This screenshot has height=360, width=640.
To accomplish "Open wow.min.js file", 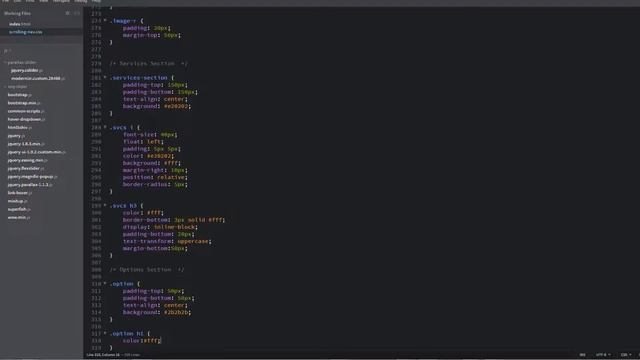I will pos(18,217).
